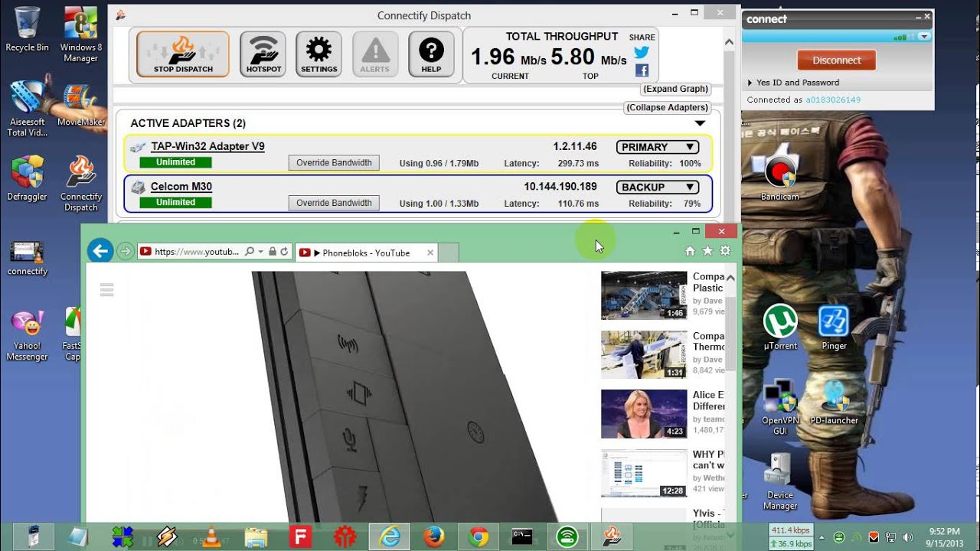Share throughput on Twitter
This screenshot has height=551, width=980.
(x=642, y=52)
